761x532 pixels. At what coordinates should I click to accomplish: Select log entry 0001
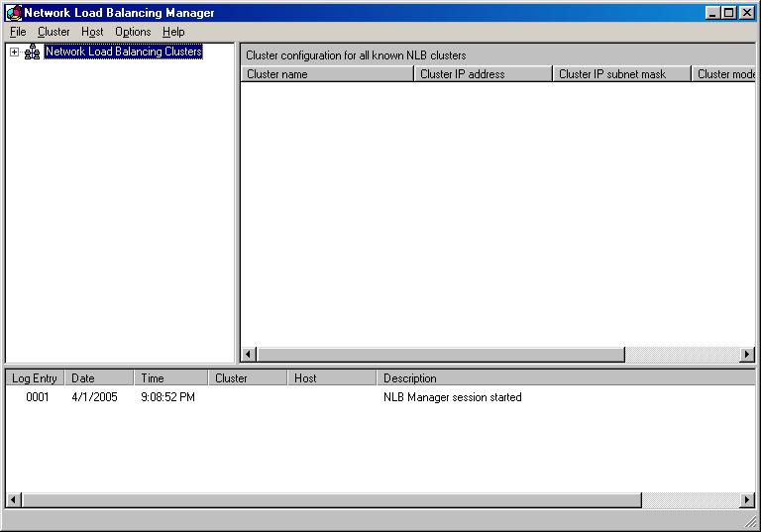(x=38, y=397)
